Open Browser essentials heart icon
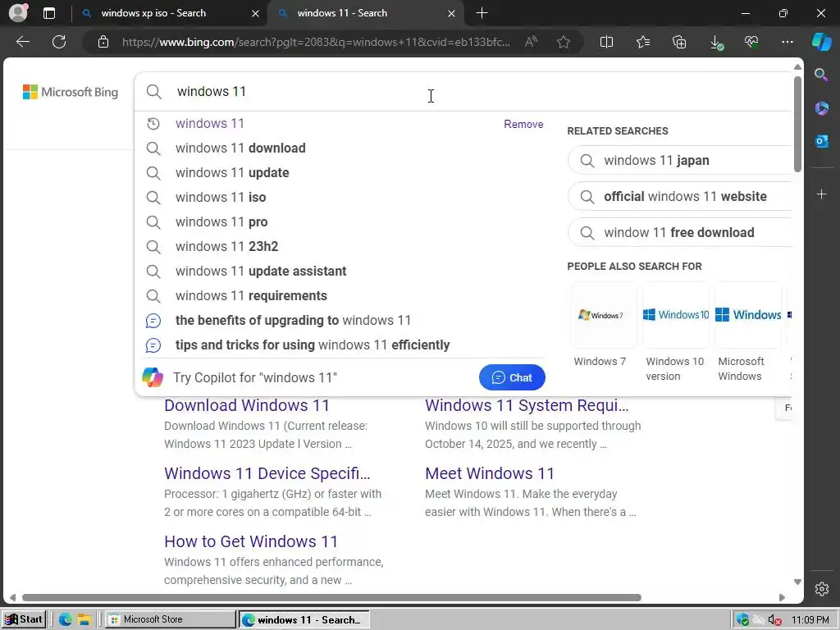The image size is (840, 630). coord(751,42)
